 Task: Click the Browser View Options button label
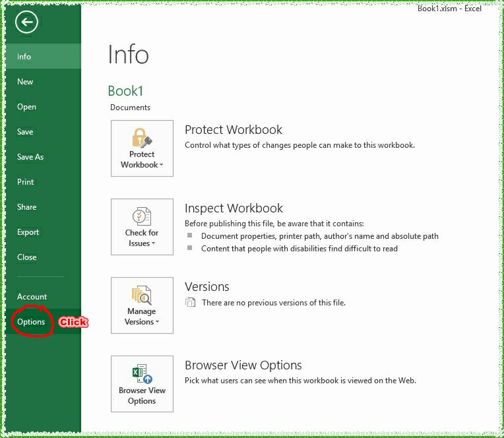pyautogui.click(x=142, y=396)
